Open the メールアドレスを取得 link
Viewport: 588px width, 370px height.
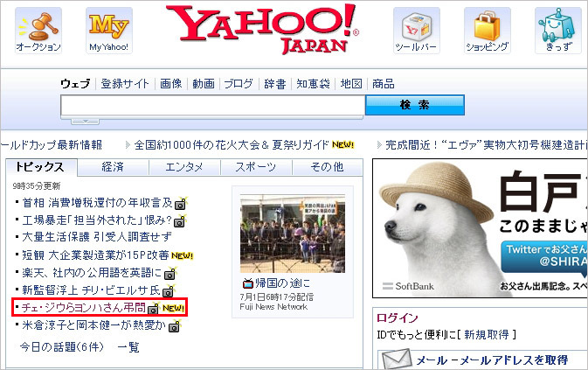[x=514, y=360]
